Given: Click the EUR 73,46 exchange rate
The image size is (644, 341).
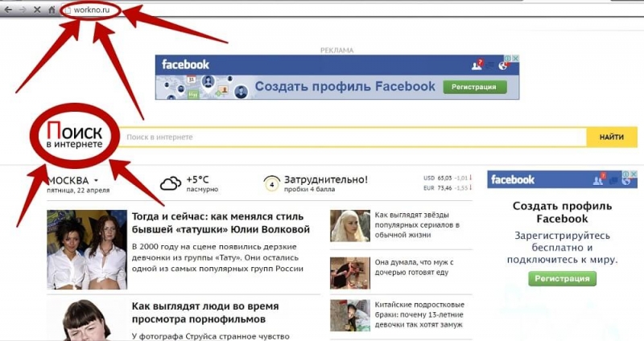Looking at the screenshot, I should (x=448, y=188).
